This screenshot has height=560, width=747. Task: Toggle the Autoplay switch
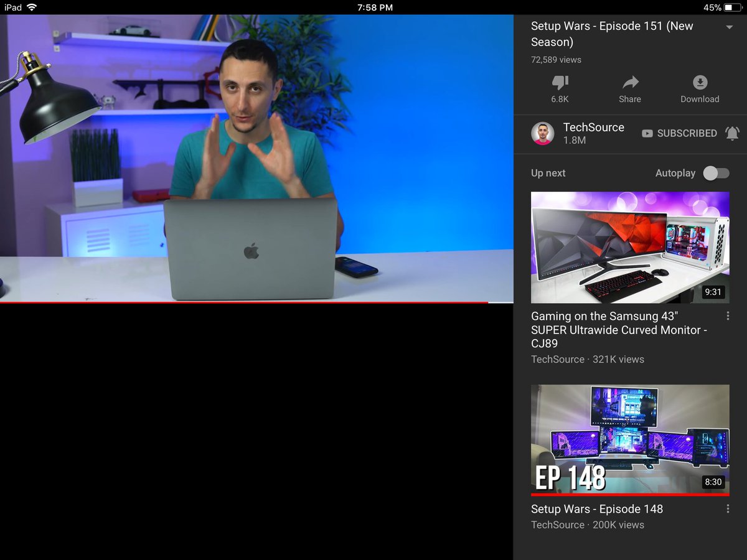pos(716,173)
